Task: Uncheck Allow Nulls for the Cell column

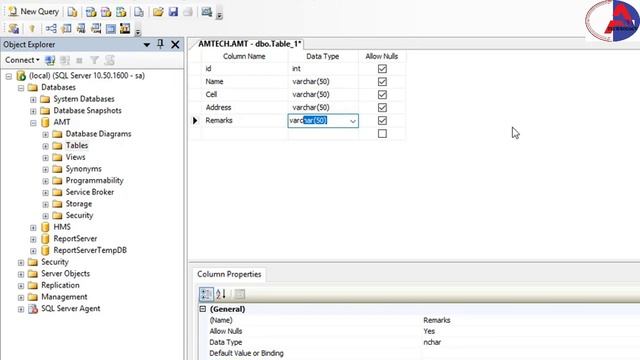Action: (x=382, y=95)
